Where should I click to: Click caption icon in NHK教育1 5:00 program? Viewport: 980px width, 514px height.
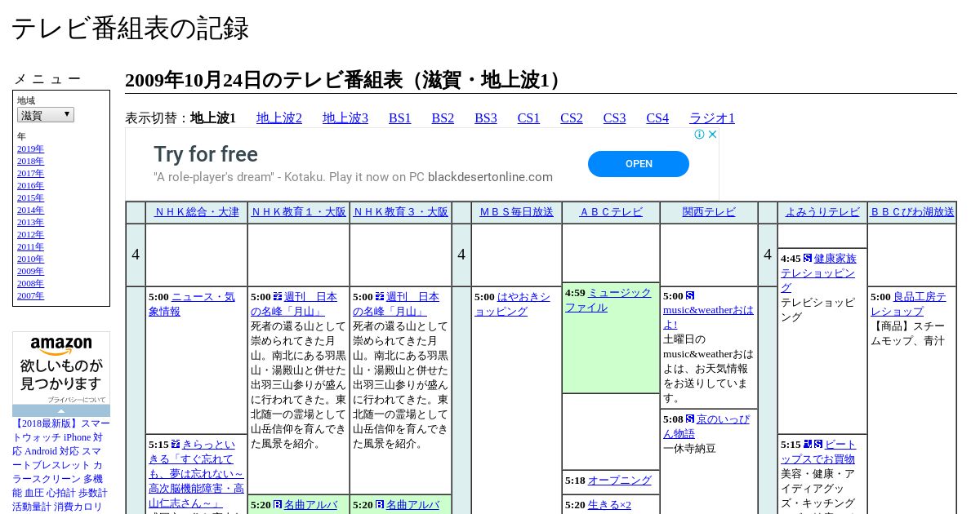pyautogui.click(x=278, y=297)
